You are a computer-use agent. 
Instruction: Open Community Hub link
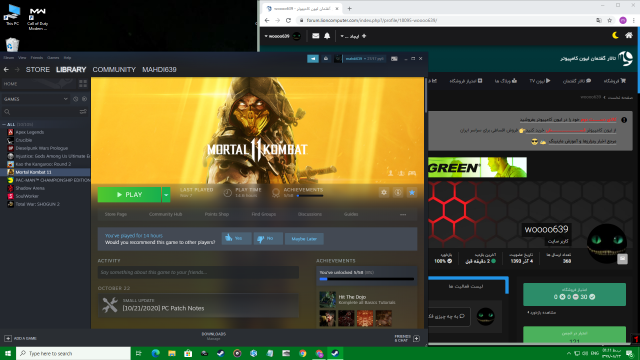[165, 214]
